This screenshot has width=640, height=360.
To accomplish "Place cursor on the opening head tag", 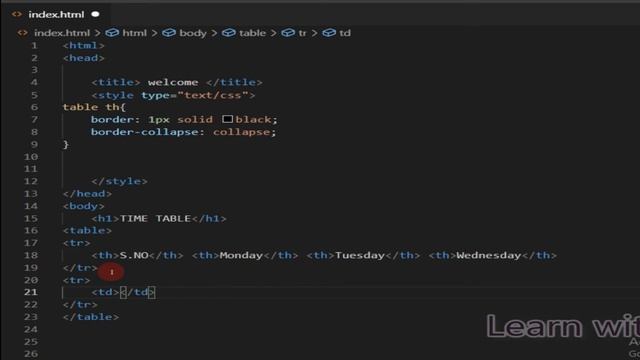I will click(x=84, y=58).
